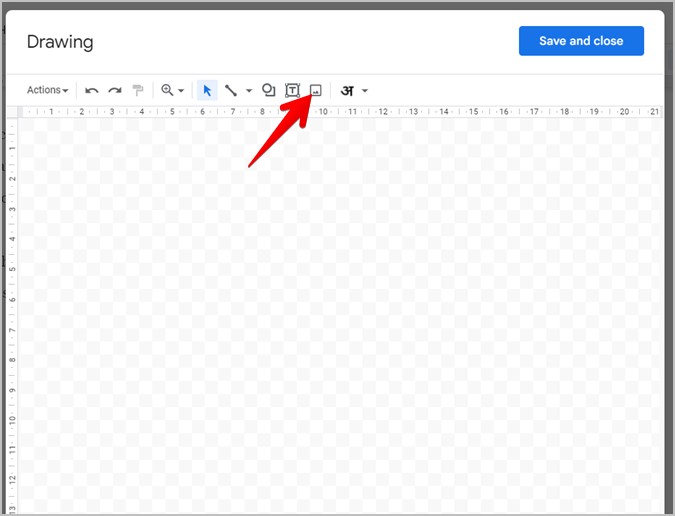Open the Actions menu
Screen dimensions: 675x516
point(47,90)
